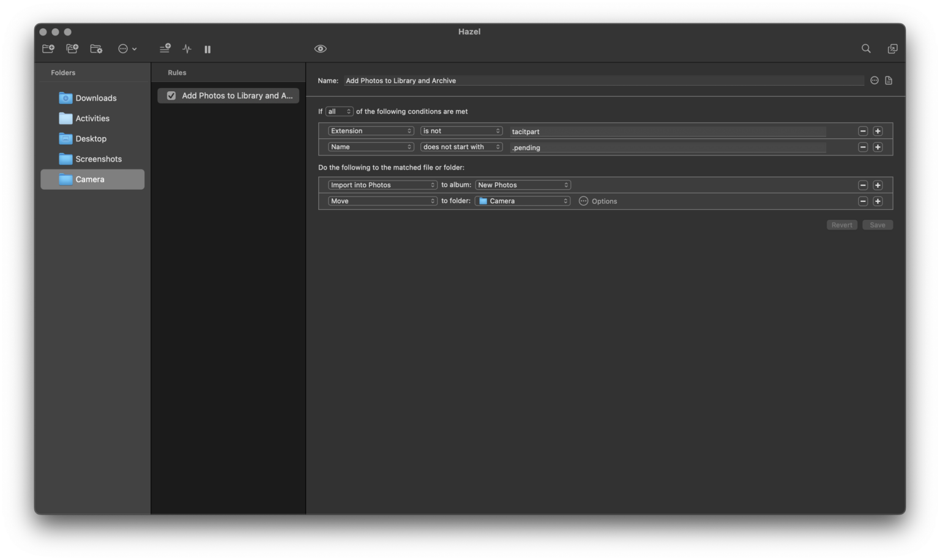
Task: Click the export/share icon in the top-right toolbar
Action: click(x=893, y=48)
